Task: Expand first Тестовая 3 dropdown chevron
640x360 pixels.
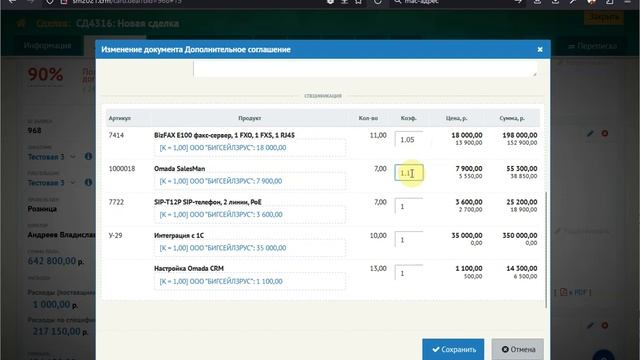Action: (73, 157)
